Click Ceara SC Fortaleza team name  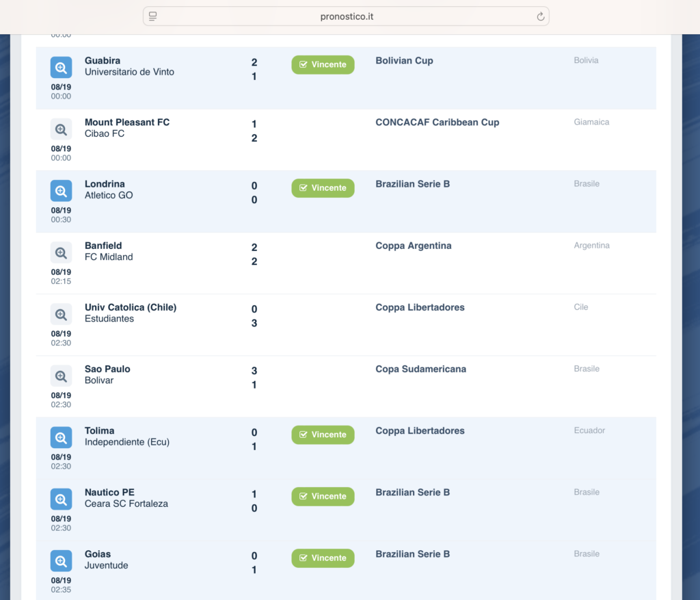coord(126,504)
